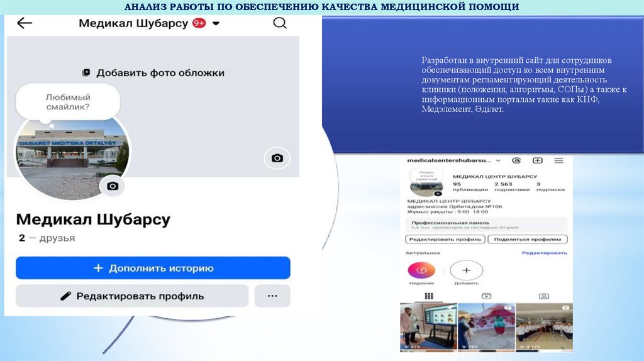
Task: Open the Недавние story highlight
Action: point(421,270)
